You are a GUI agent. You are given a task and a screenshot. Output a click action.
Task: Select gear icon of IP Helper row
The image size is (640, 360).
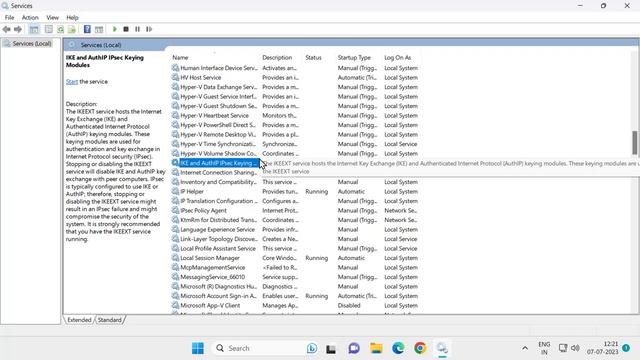point(175,191)
